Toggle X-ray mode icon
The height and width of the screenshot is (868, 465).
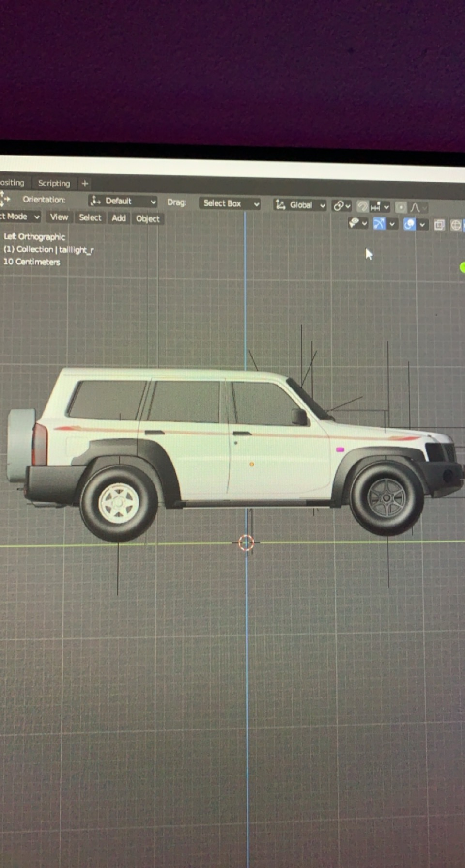tap(439, 225)
